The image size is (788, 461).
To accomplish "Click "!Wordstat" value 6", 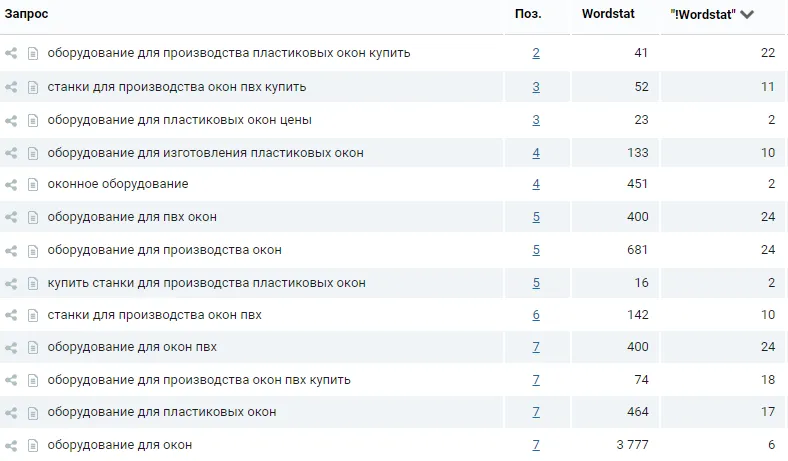I will point(771,445).
